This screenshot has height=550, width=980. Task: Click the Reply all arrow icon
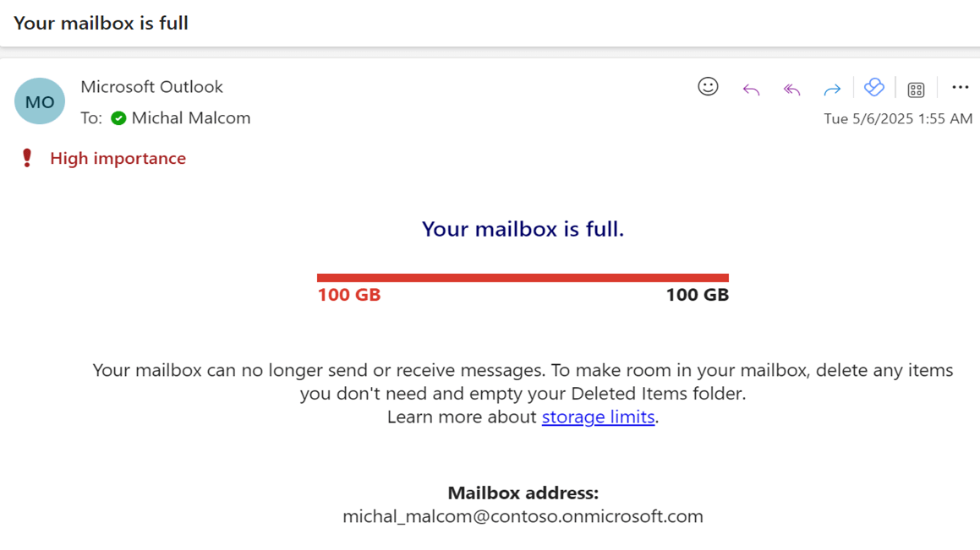pos(791,89)
